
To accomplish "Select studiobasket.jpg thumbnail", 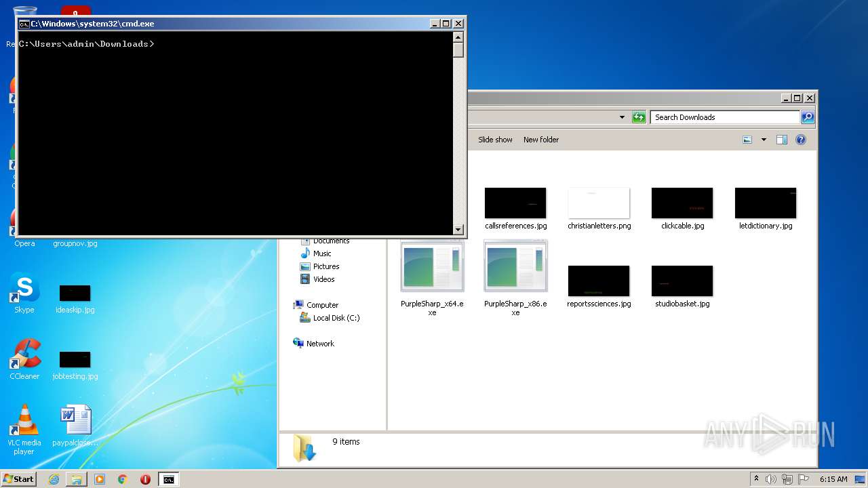I will (682, 281).
